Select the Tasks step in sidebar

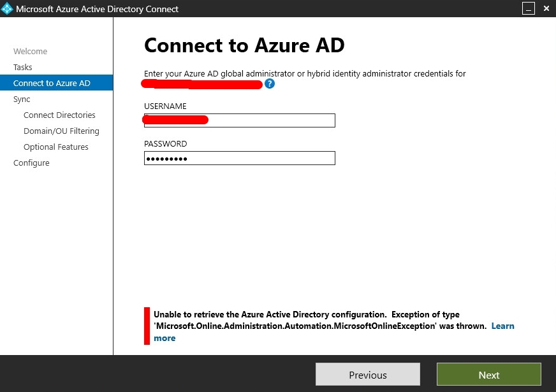point(23,68)
